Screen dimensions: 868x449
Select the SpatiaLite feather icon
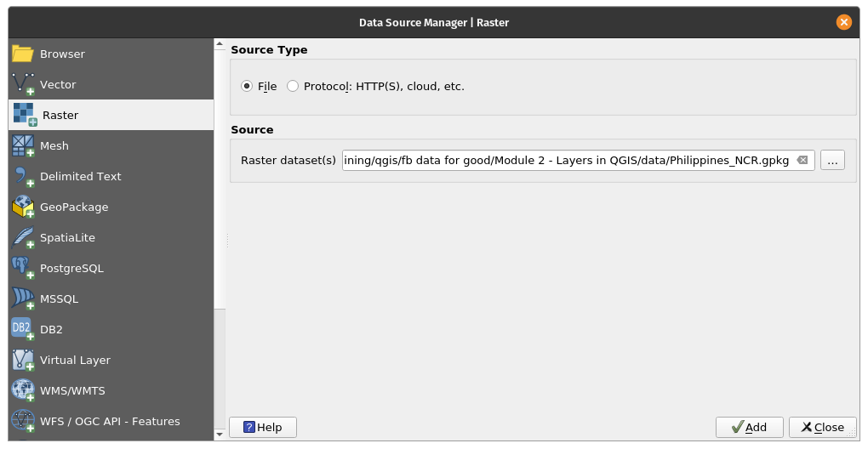point(23,237)
